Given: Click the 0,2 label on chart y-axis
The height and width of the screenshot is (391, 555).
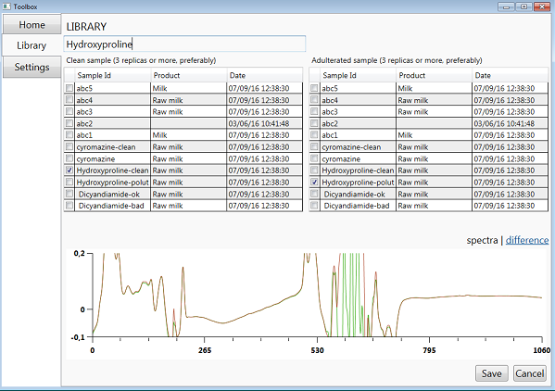Looking at the screenshot, I should pos(79,253).
